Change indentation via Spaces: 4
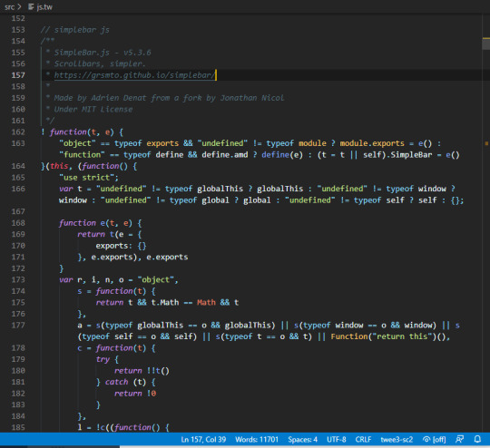 coord(302,439)
